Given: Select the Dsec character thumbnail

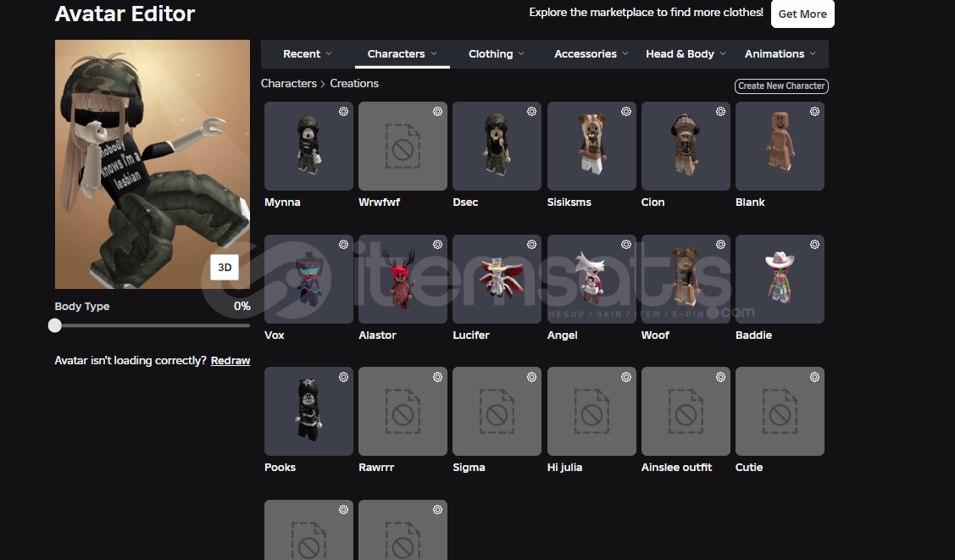Looking at the screenshot, I should [497, 146].
